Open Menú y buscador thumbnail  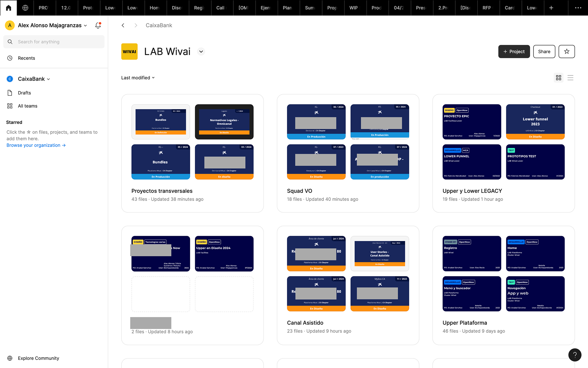coord(472,294)
